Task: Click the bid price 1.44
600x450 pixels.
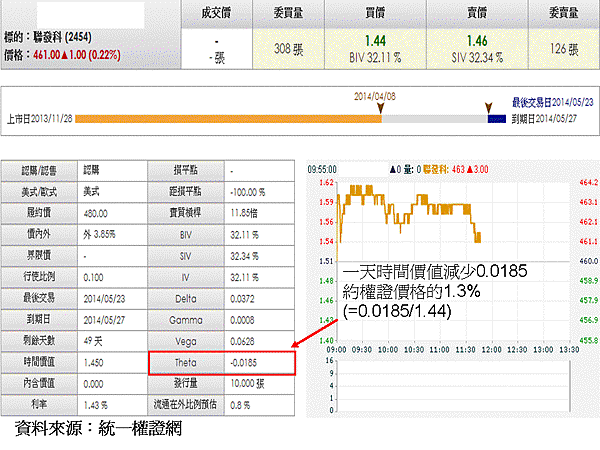Action: pos(375,41)
